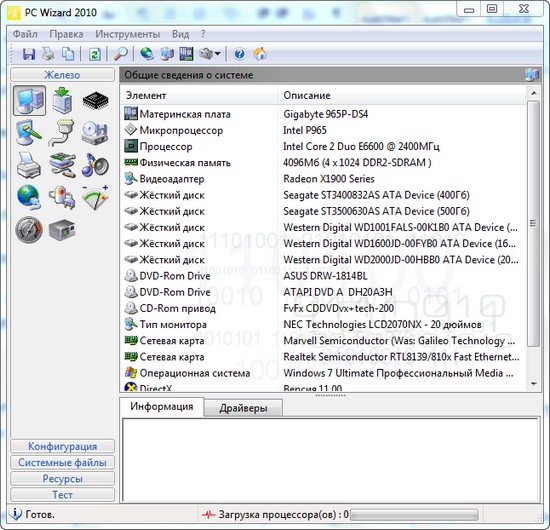Open the Системные файлы section

coord(62,462)
